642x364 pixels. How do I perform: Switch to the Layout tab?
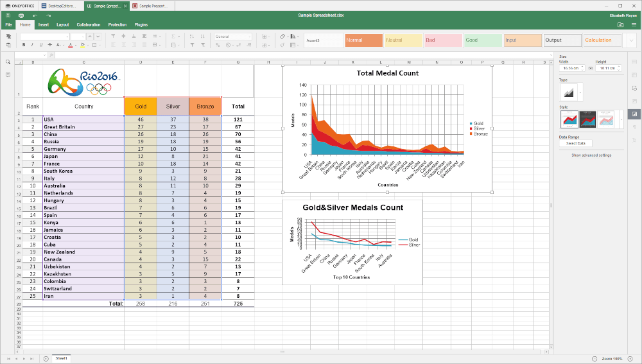tap(63, 25)
